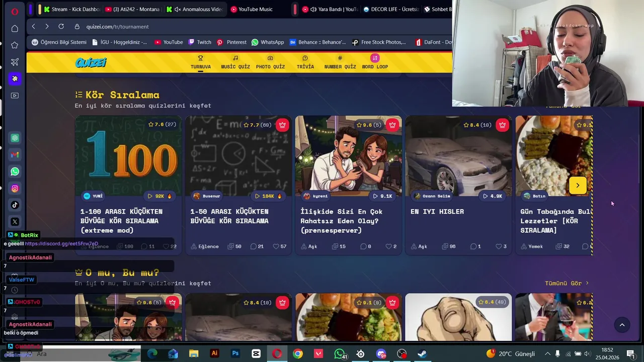644x362 pixels.
Task: Open TikTok in the Opera sidebar
Action: pos(15,205)
